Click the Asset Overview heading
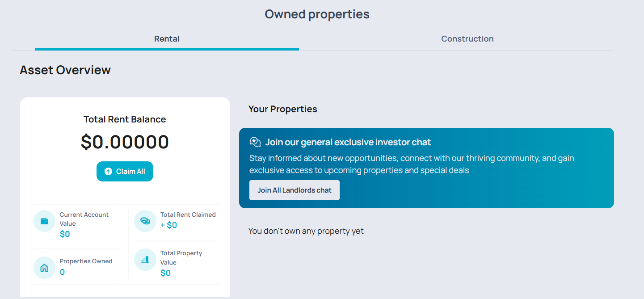This screenshot has height=299, width=644. point(65,70)
